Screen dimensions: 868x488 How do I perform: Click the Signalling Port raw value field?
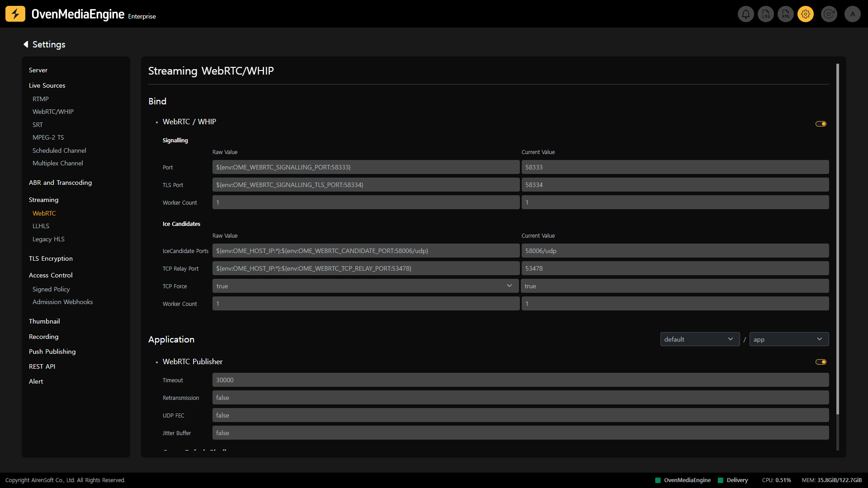click(x=365, y=167)
